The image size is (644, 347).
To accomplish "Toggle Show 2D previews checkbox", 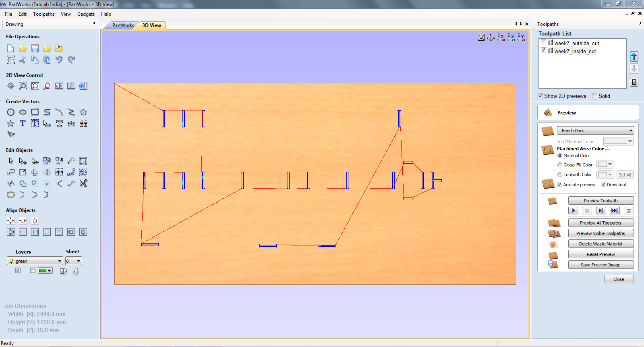I will tap(540, 96).
